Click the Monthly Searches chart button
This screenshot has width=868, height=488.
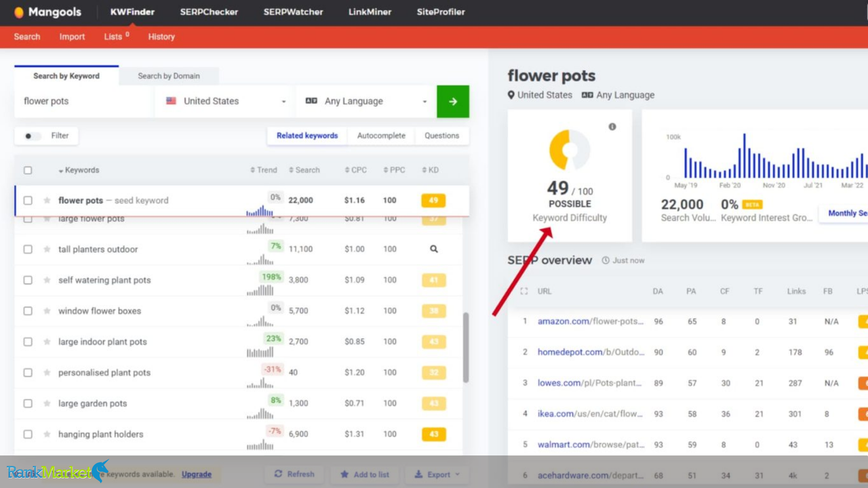(x=844, y=213)
